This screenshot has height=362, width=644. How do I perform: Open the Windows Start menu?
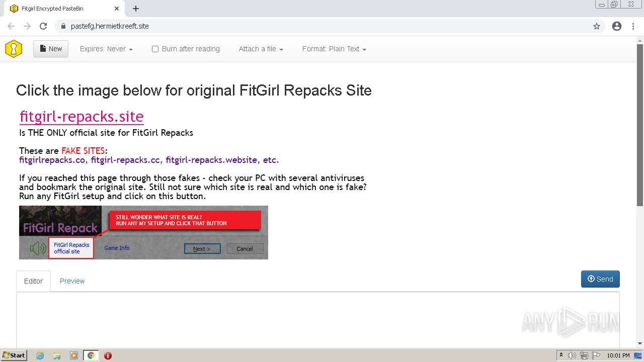(14, 355)
